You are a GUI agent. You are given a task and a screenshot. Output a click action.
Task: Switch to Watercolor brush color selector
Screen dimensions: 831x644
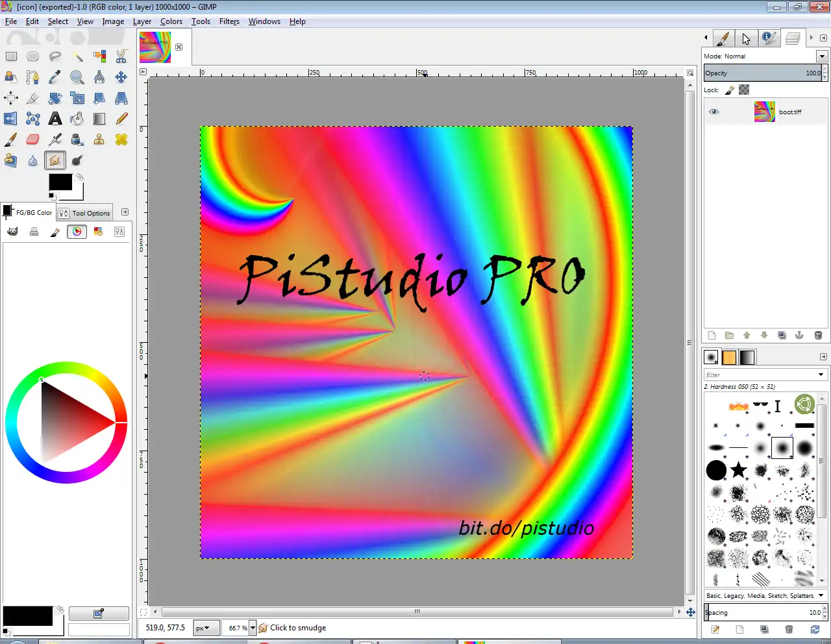coord(55,232)
